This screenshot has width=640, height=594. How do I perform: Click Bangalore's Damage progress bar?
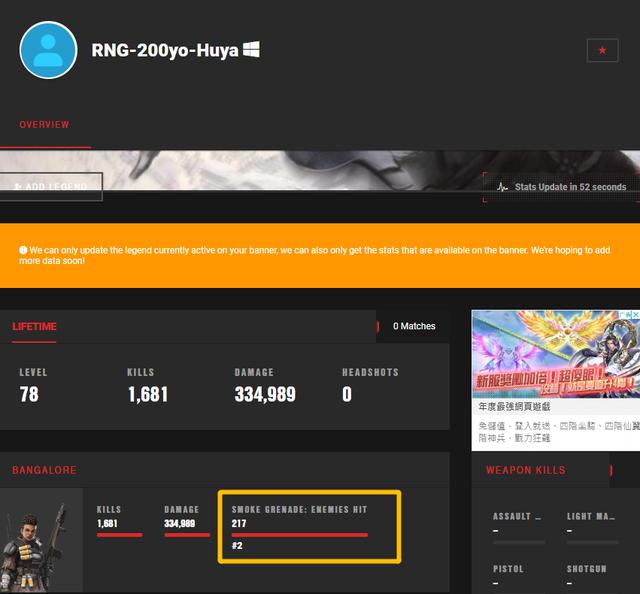click(187, 535)
